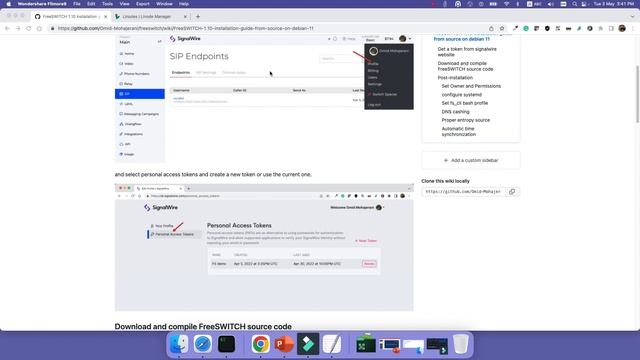Go to 'Automatic time synchronization' section
This screenshot has height=360, width=640.
[x=459, y=131]
